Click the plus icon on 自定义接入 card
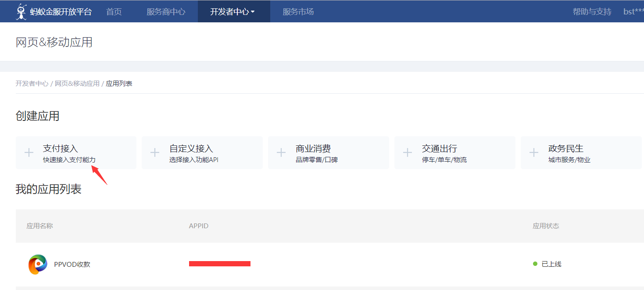Screen dimensions: 644x290 pos(155,152)
